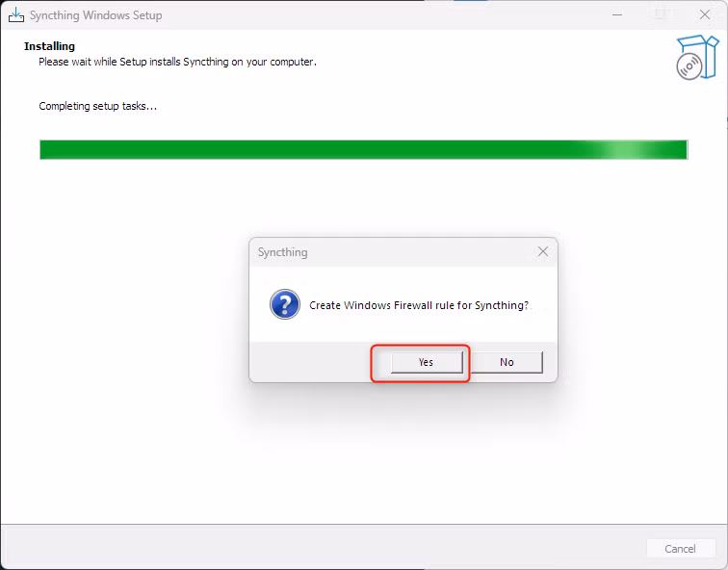This screenshot has height=570, width=728.
Task: Click the software box and disc icon
Action: point(697,58)
